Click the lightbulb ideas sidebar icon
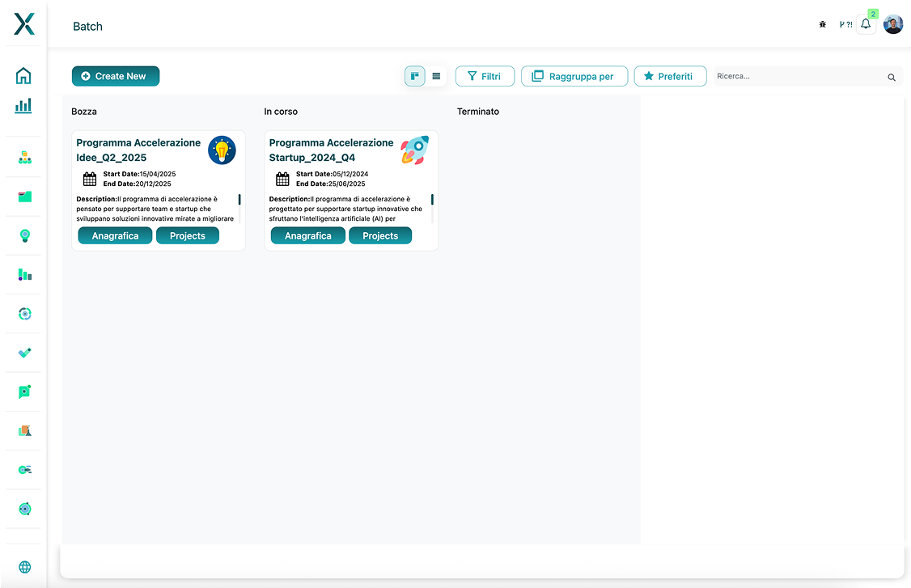This screenshot has height=588, width=911. tap(24, 235)
